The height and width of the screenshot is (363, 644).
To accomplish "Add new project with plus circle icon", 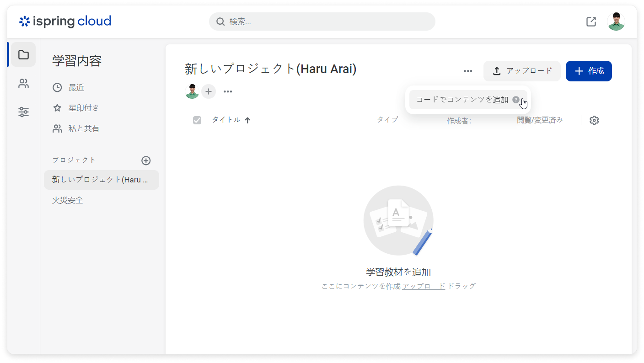I will pyautogui.click(x=146, y=160).
